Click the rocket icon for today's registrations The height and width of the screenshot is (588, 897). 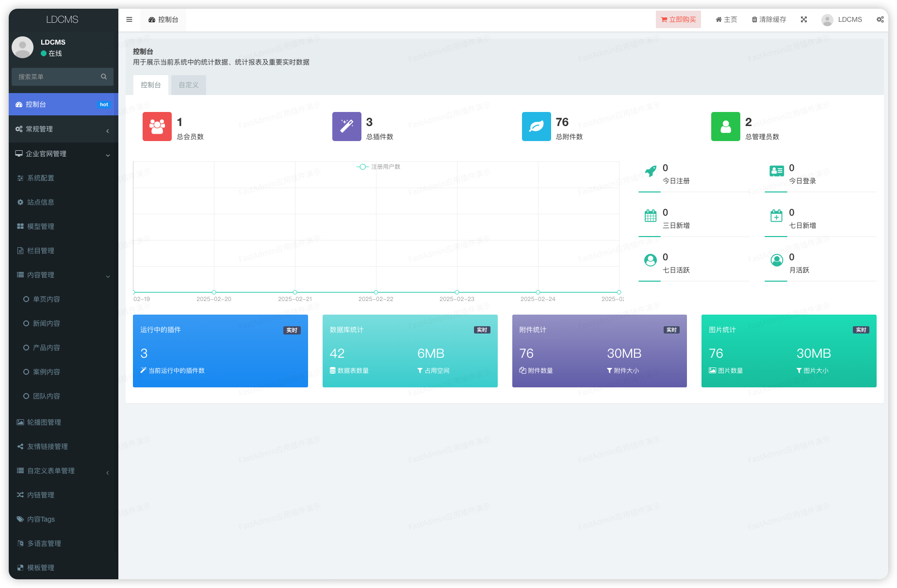(x=651, y=171)
